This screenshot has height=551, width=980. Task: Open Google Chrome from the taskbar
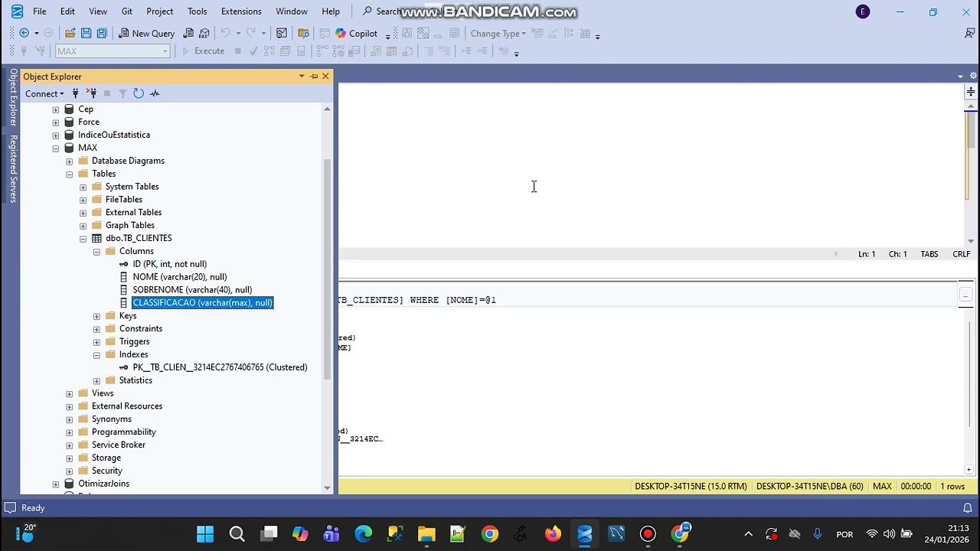click(489, 534)
